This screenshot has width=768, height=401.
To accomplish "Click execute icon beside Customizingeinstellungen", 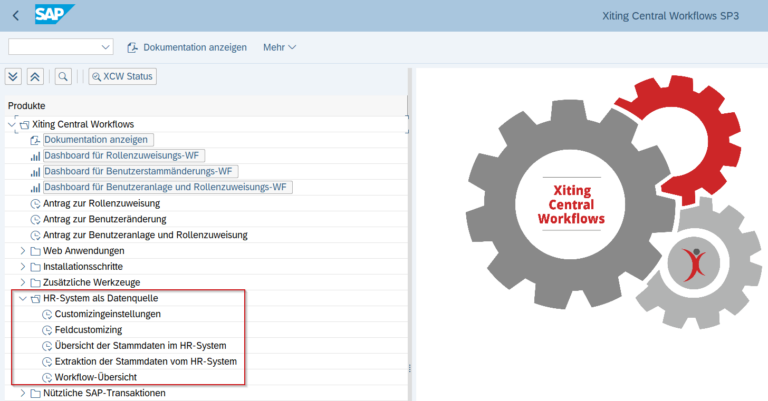I will point(47,314).
